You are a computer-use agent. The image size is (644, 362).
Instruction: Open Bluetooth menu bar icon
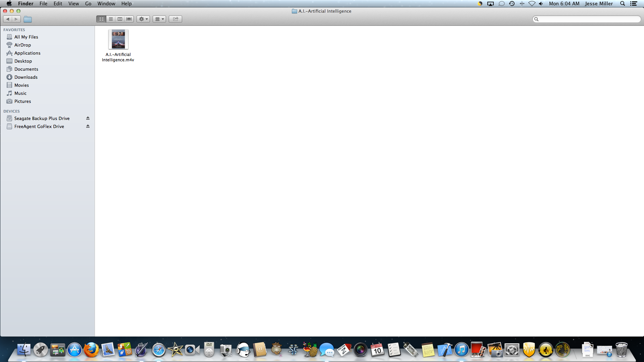pyautogui.click(x=522, y=4)
